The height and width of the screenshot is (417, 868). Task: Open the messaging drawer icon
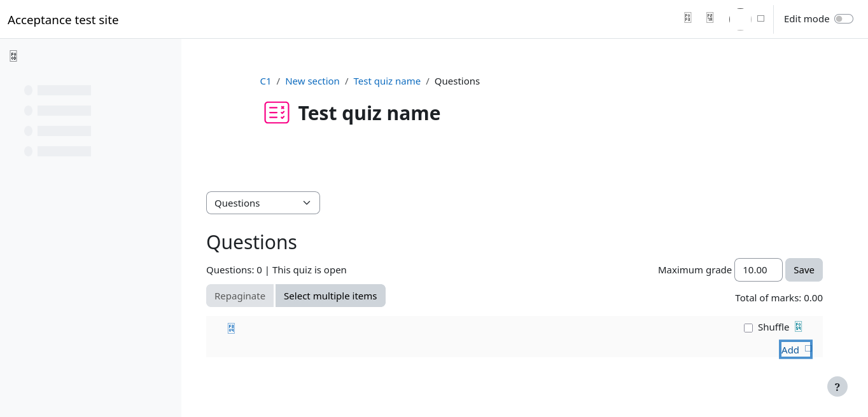(710, 18)
